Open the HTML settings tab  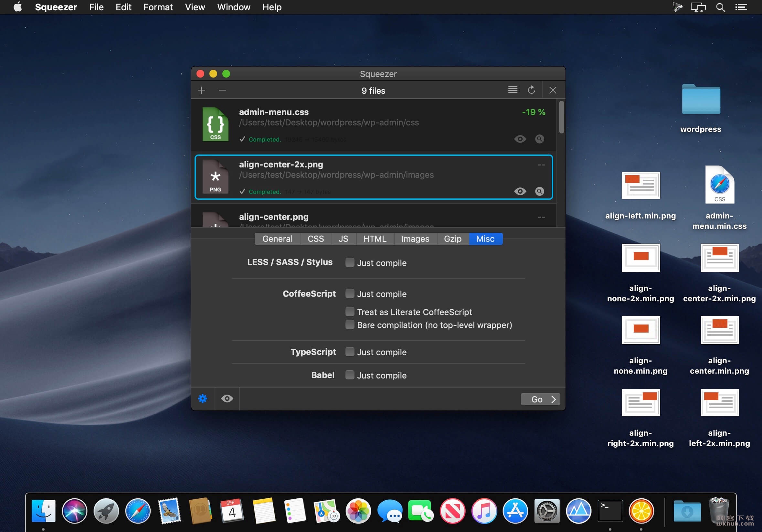[375, 239]
